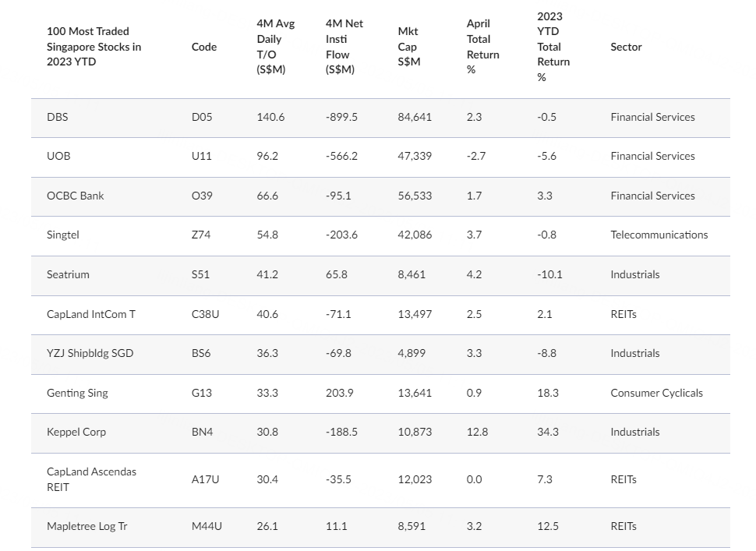
Task: Select the UOB row name cell
Action: pos(58,156)
